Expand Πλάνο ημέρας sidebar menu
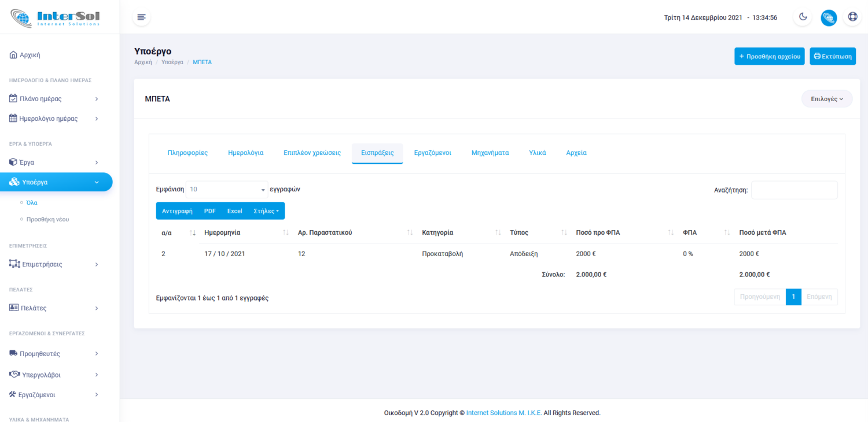 (x=54, y=99)
